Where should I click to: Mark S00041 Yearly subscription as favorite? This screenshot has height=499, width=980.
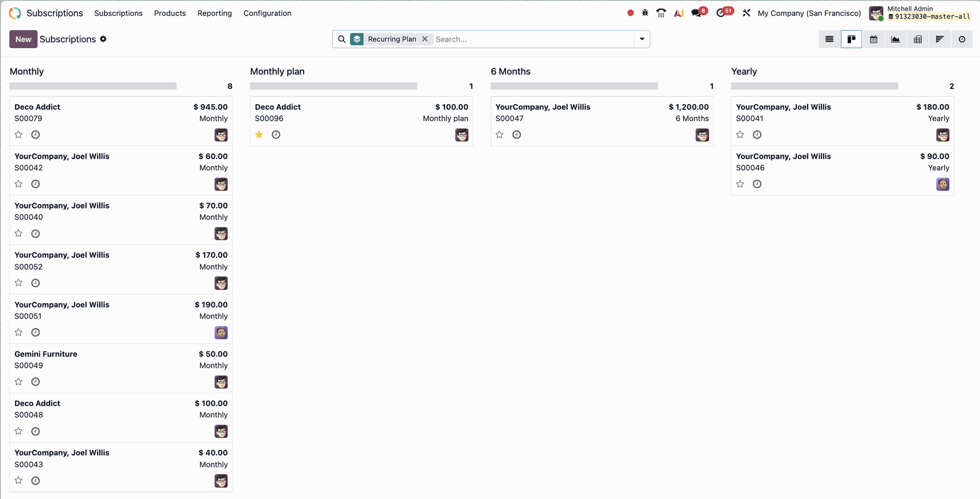pyautogui.click(x=740, y=135)
